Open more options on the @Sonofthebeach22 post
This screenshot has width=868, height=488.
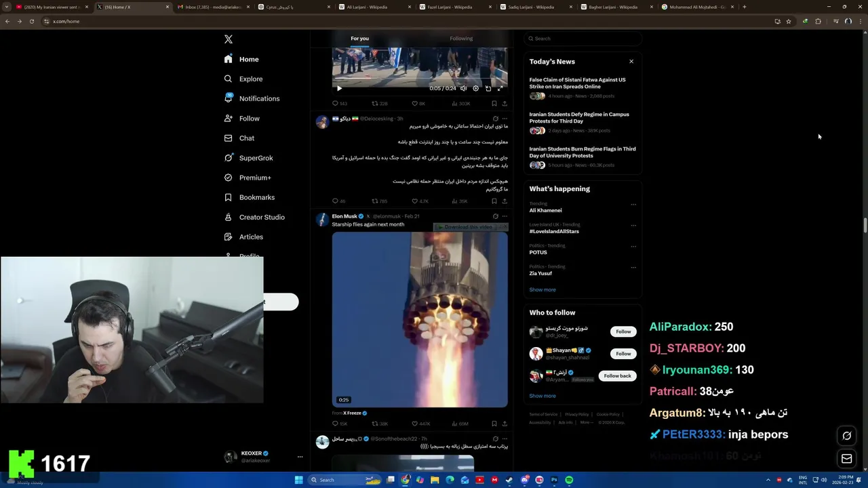505,439
